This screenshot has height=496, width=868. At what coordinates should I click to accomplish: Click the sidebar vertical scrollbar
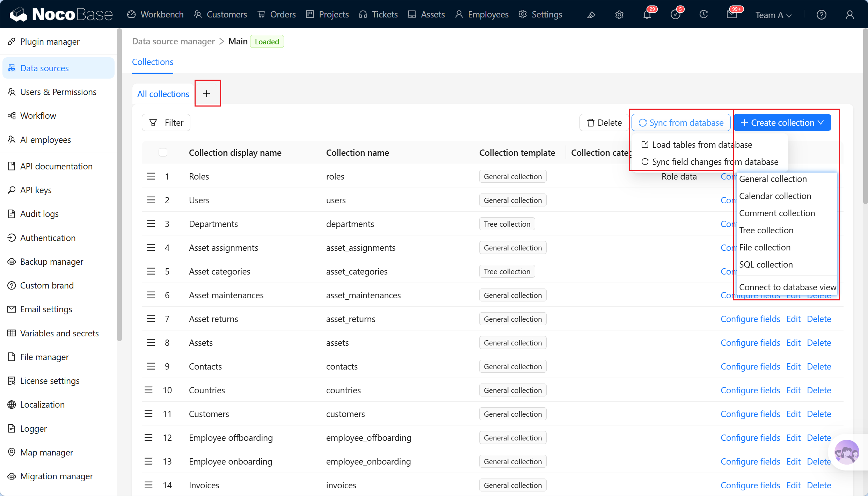(x=119, y=185)
